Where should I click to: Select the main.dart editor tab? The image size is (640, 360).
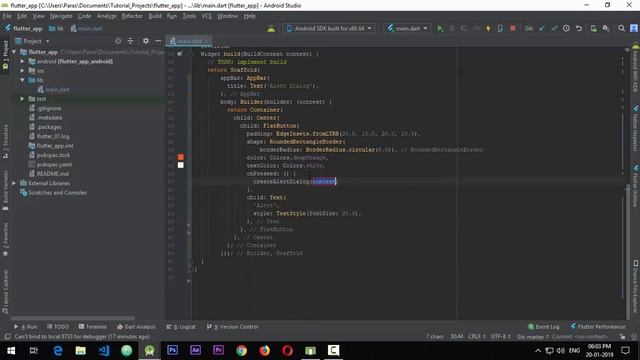(x=189, y=41)
